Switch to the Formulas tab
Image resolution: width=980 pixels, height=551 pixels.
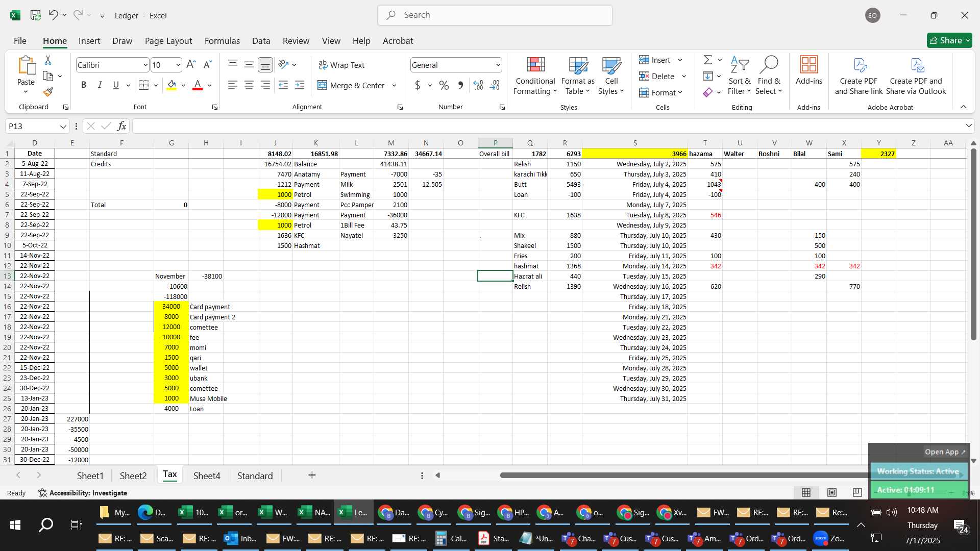[222, 41]
